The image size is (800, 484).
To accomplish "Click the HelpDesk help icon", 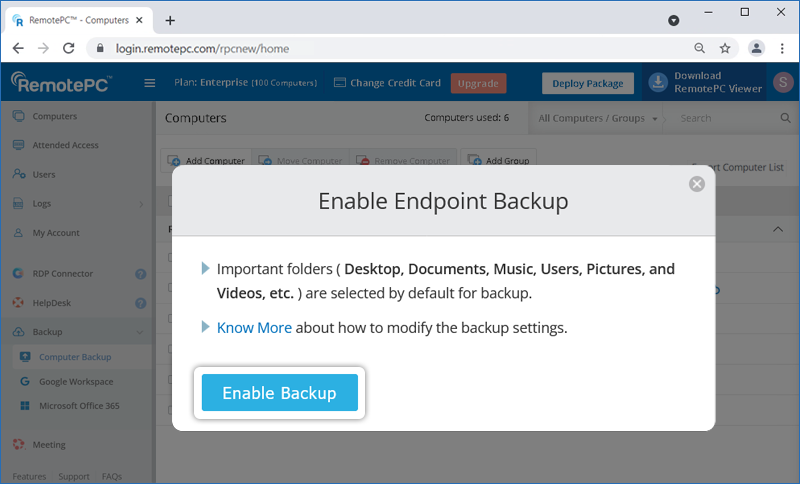I will point(141,302).
